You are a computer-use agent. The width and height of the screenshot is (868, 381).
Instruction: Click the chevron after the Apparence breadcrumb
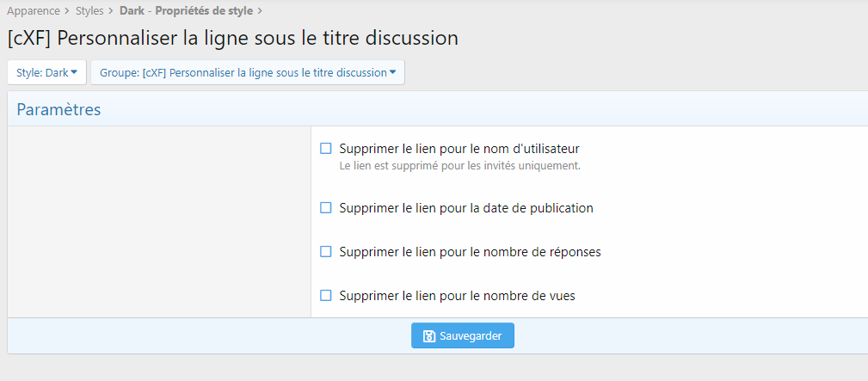click(x=67, y=11)
